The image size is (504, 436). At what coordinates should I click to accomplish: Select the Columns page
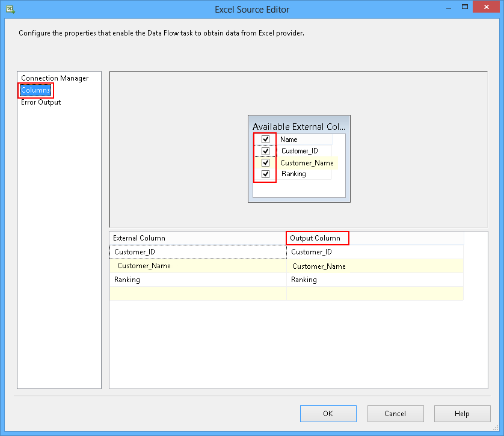(35, 90)
